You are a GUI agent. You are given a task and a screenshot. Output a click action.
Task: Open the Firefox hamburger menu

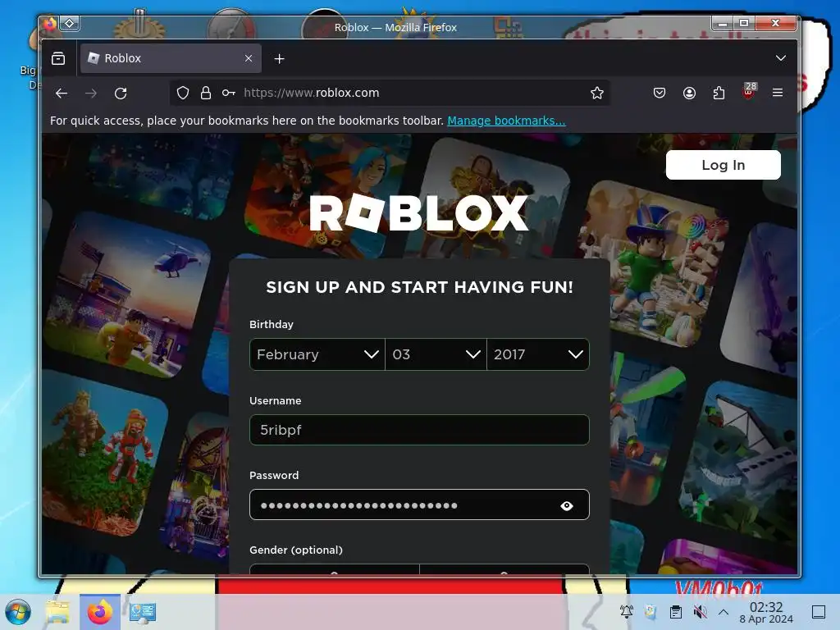778,93
